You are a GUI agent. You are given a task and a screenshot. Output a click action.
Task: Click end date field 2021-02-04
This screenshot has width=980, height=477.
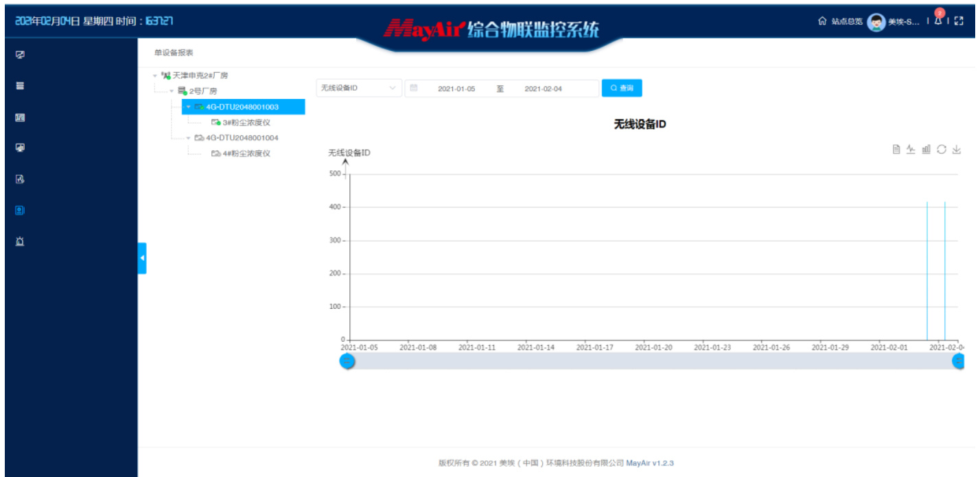(543, 89)
